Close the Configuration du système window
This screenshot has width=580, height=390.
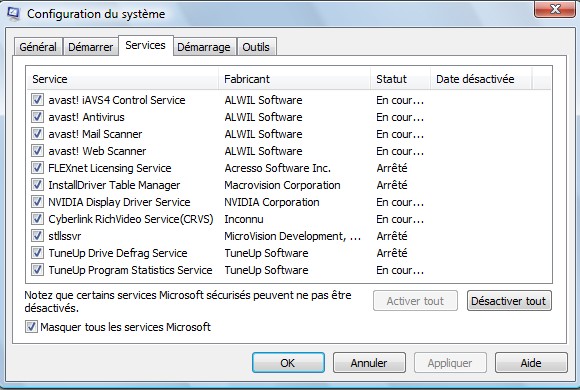click(554, 9)
